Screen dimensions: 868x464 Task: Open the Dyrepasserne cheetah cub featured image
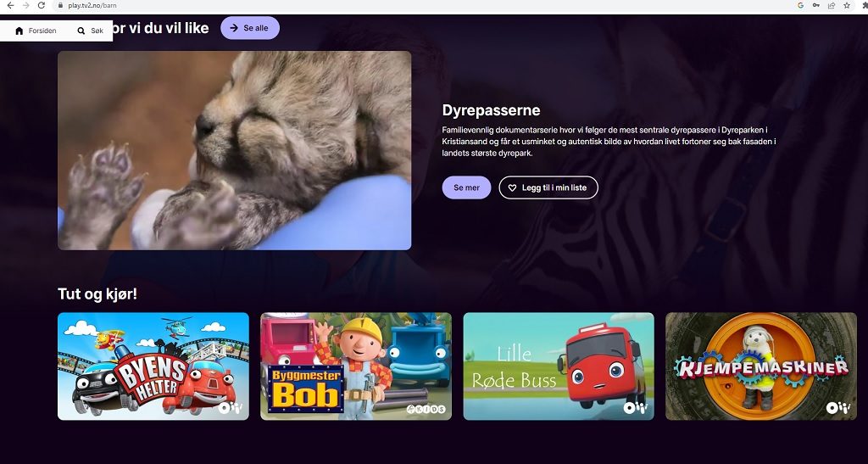pos(234,150)
